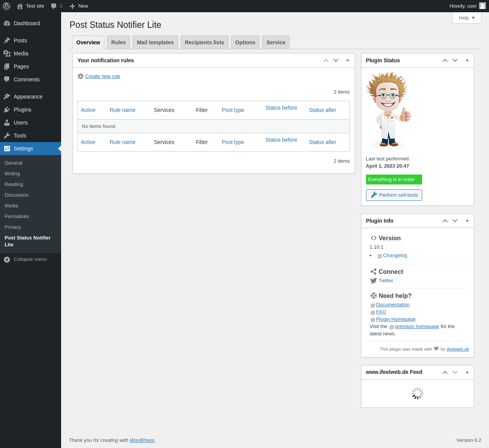Click the Collapse menu arrow icon
The image size is (489, 448).
click(x=7, y=259)
